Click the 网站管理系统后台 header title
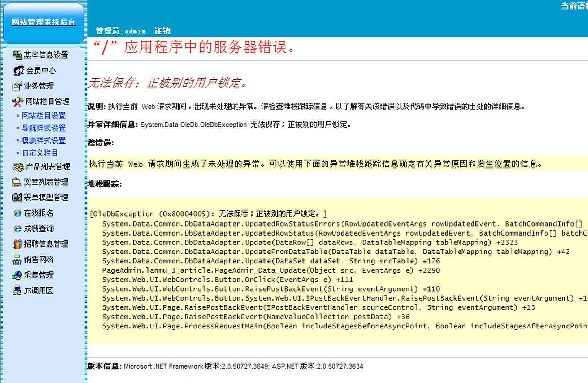Viewport: 588px width, 383px height. [44, 22]
